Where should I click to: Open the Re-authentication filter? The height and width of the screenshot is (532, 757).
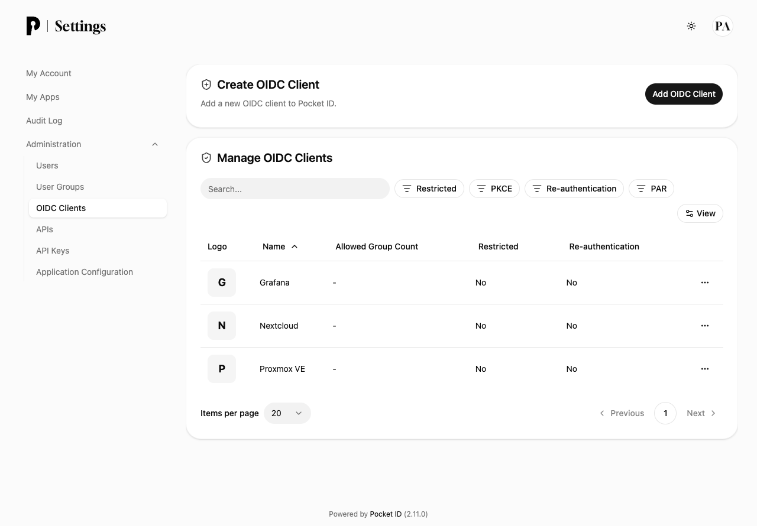[574, 189]
